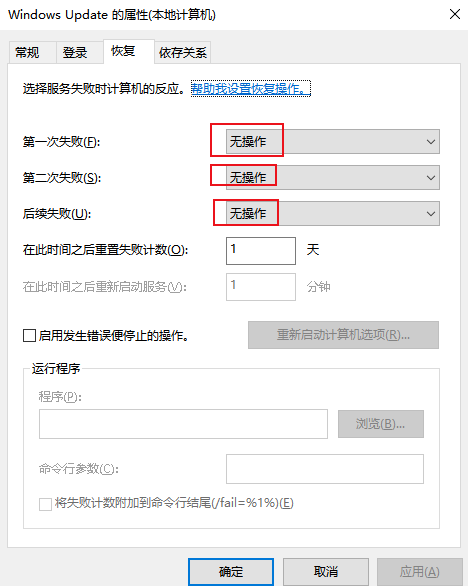
Task: Click the 命令行参数 input field
Action: coord(325,469)
